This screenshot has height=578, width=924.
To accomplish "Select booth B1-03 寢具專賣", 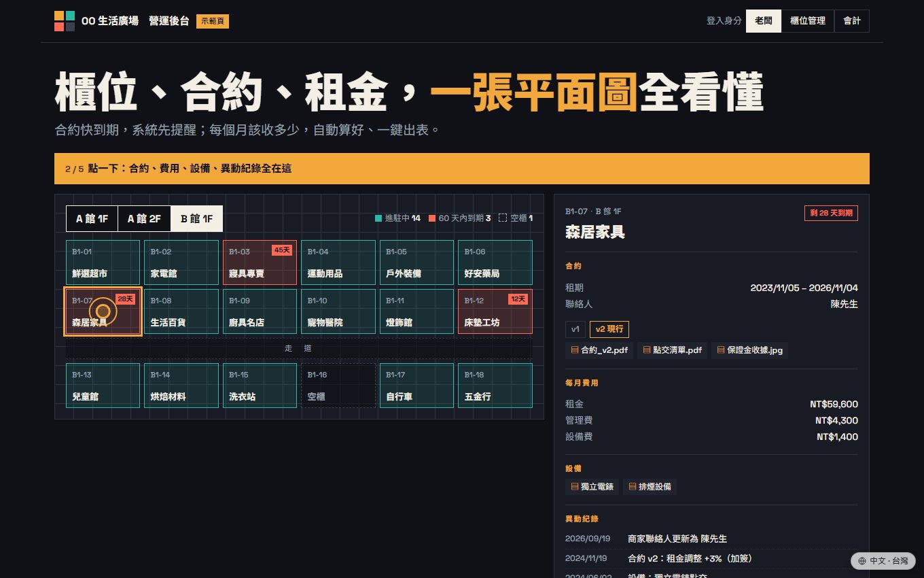I will point(260,262).
